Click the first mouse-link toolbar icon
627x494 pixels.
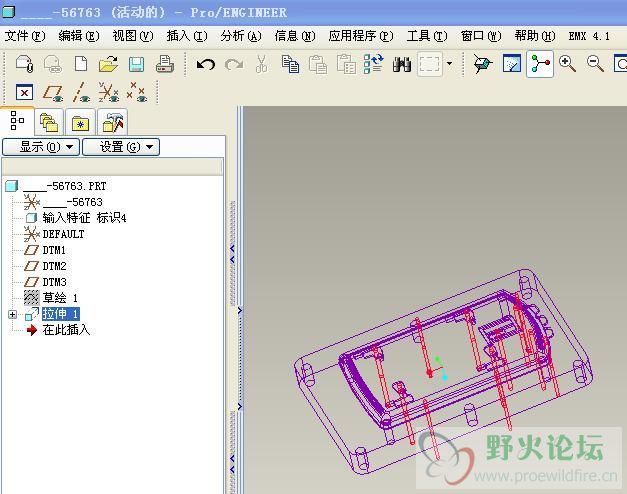click(x=24, y=64)
